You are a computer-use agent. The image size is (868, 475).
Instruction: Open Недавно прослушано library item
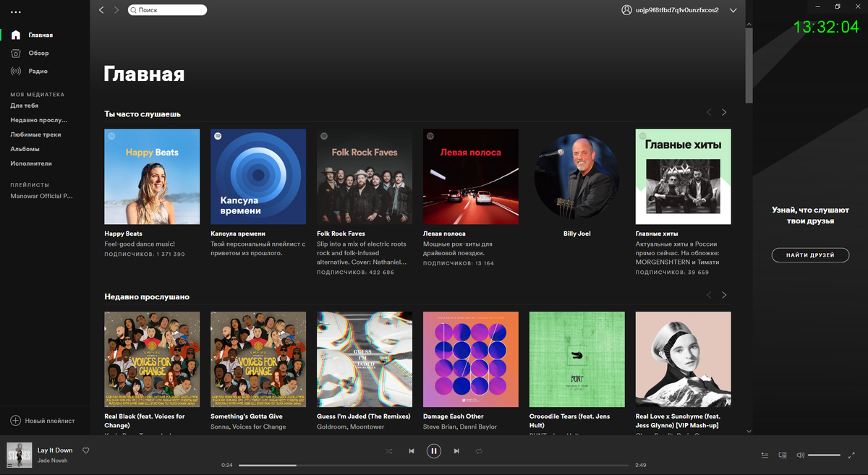click(x=39, y=120)
